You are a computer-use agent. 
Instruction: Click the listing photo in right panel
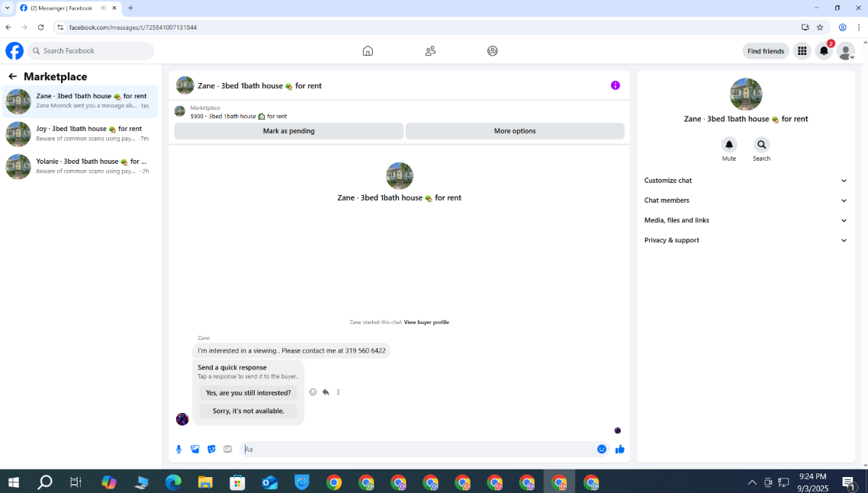[746, 94]
